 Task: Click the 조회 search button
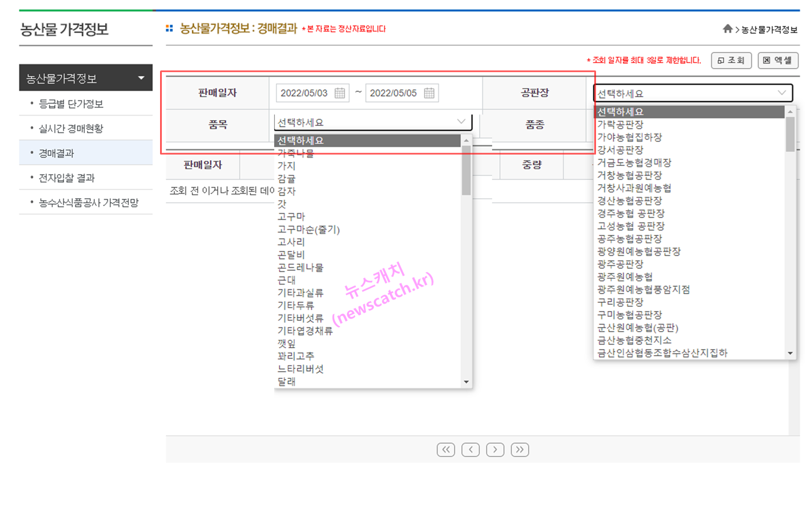click(731, 60)
